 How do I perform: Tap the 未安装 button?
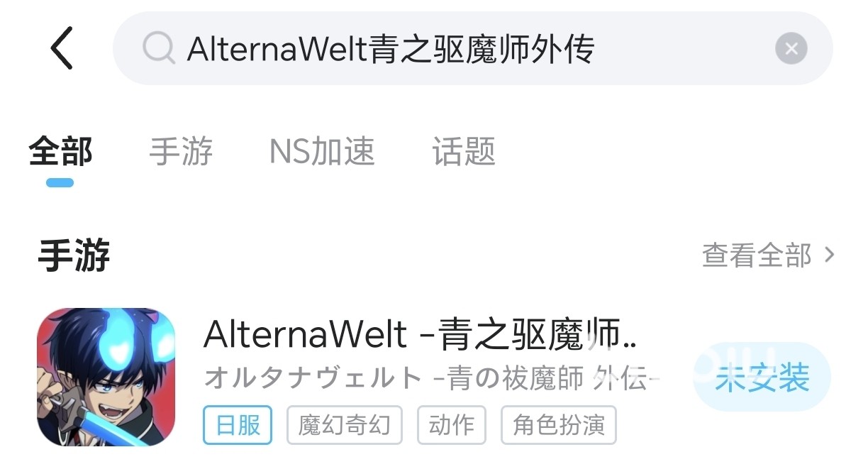click(x=762, y=377)
